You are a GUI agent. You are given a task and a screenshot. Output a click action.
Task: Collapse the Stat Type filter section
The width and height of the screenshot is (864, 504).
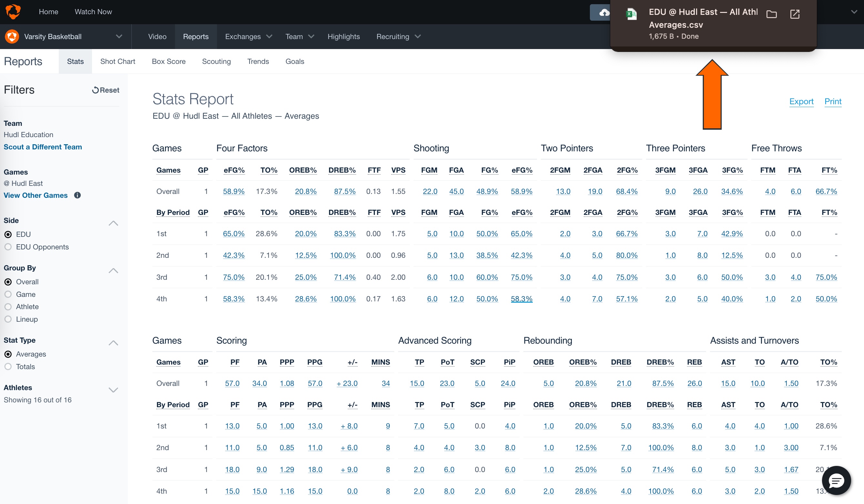click(113, 343)
